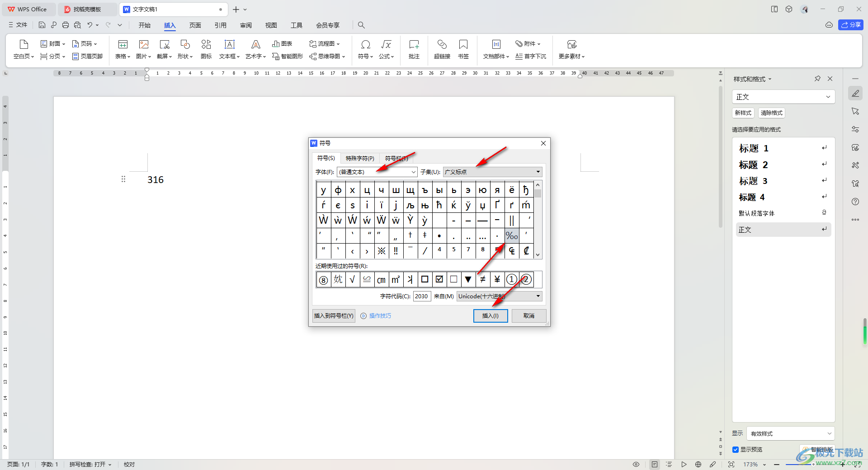868x470 pixels.
Task: Pin the styles and formatting panel
Action: pyautogui.click(x=817, y=79)
